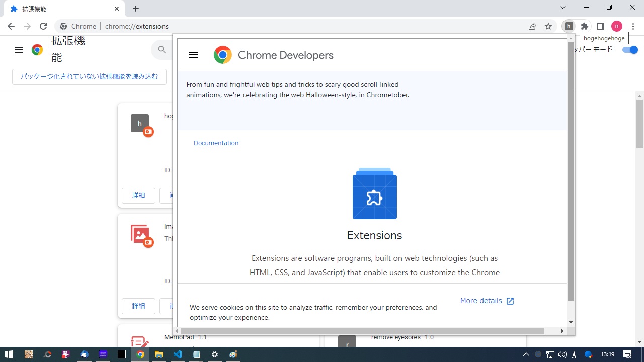
Task: Bookmark this page with the star
Action: [548, 26]
